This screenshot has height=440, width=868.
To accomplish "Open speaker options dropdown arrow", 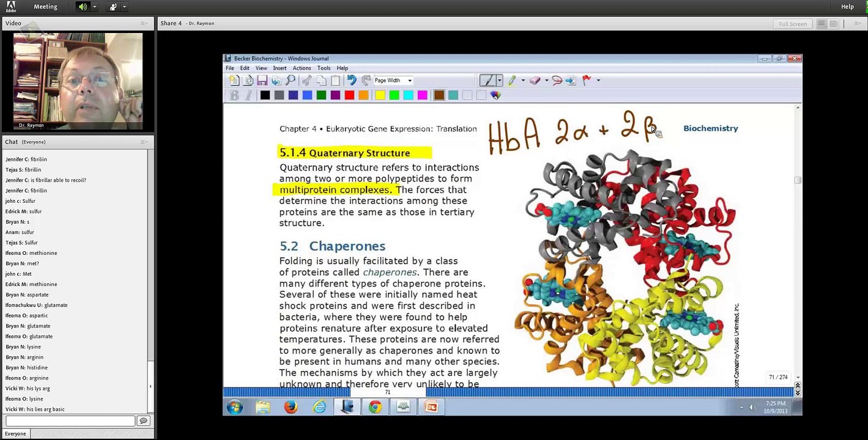I will pyautogui.click(x=94, y=7).
